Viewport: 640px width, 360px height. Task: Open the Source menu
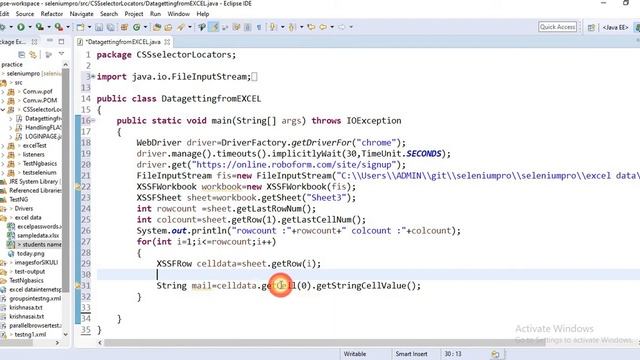(x=25, y=14)
